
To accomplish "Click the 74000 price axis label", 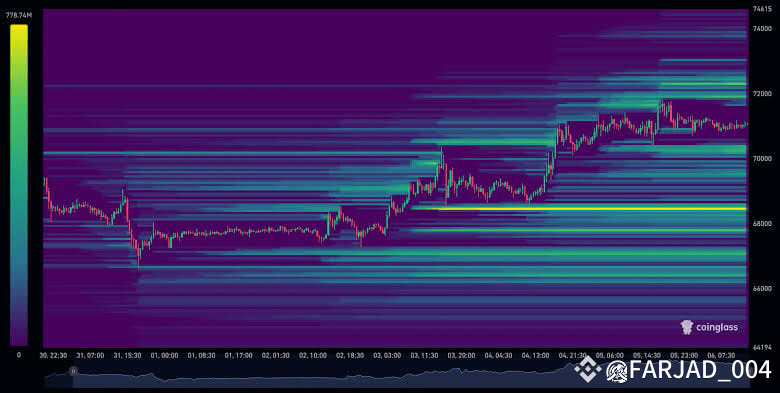I will click(762, 29).
